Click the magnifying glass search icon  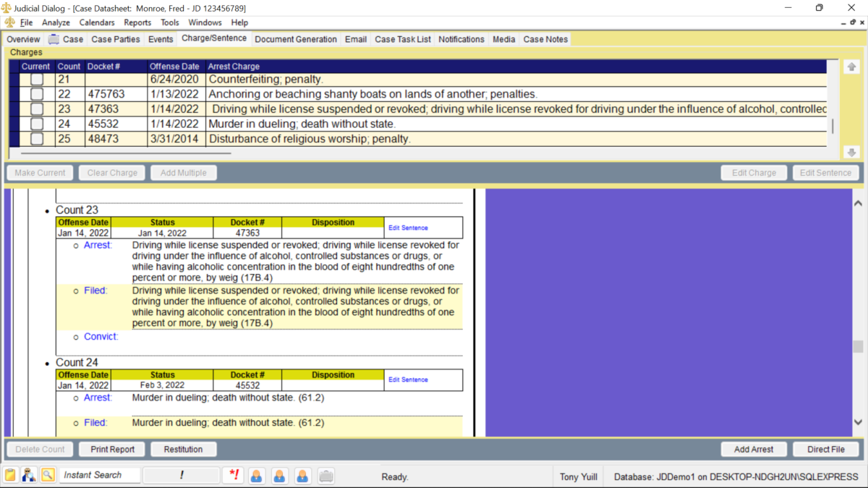48,474
